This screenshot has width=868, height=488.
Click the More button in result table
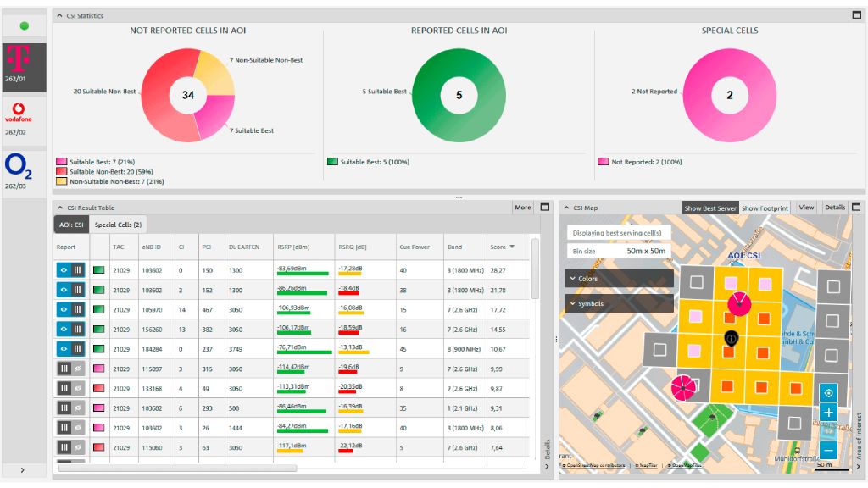tap(523, 208)
